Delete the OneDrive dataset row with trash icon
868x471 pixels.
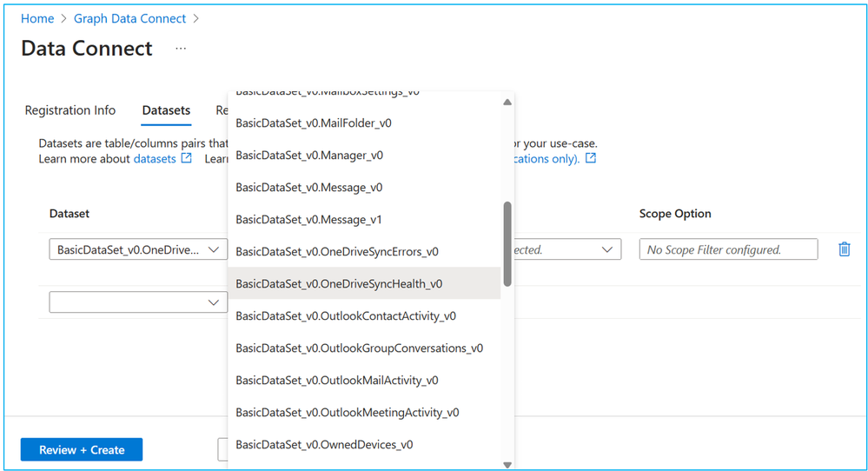(844, 249)
